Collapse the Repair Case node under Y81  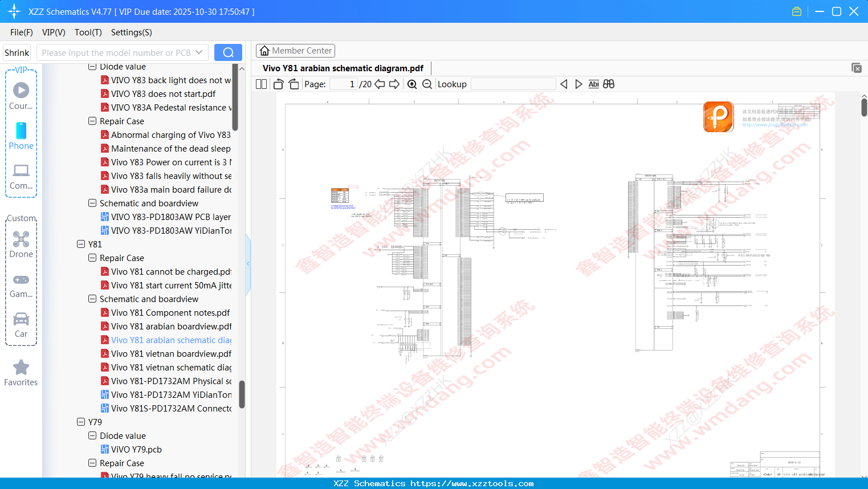pos(92,258)
